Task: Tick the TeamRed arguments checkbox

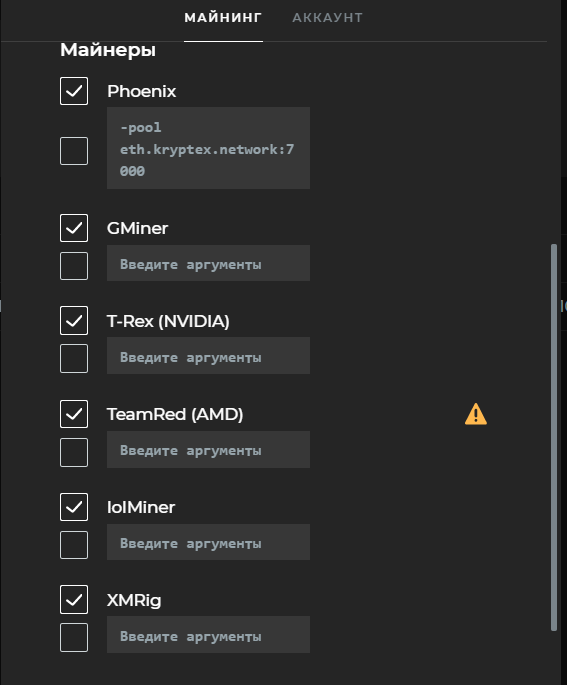Action: 74,452
